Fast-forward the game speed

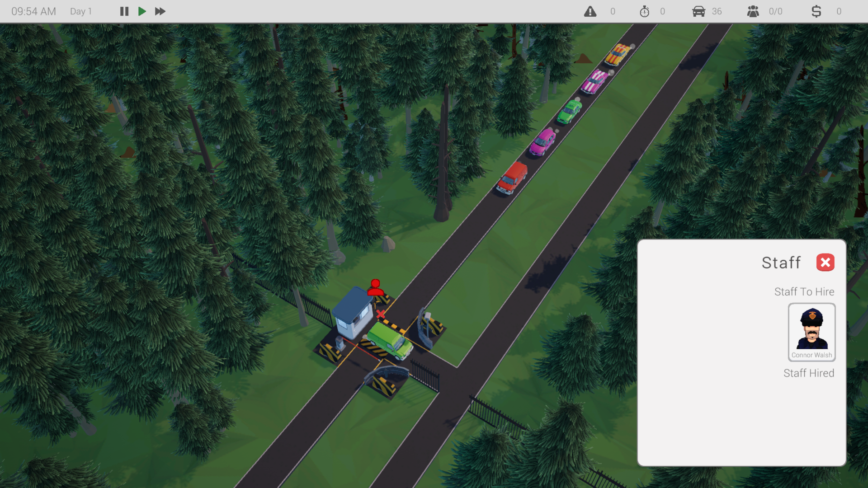(x=160, y=11)
